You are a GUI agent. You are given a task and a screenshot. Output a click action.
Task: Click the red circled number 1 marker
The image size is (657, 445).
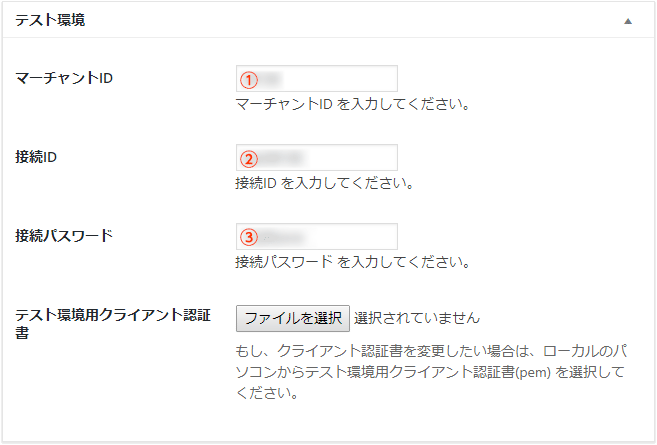[249, 80]
